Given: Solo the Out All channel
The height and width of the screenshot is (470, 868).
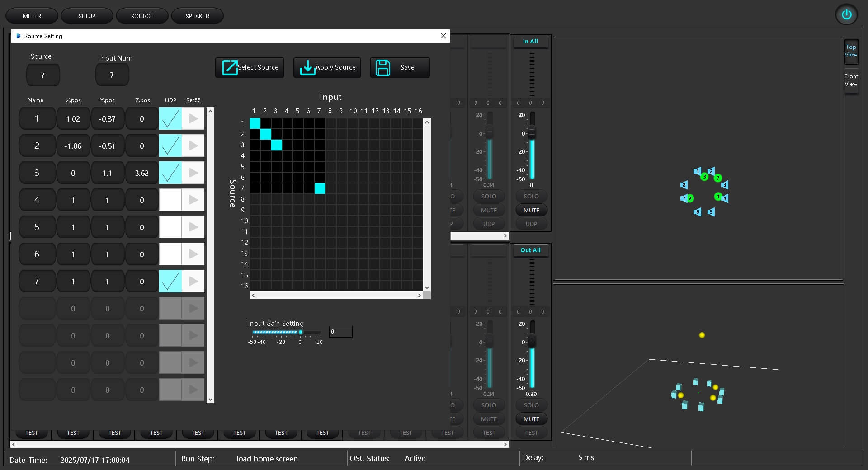Looking at the screenshot, I should (x=531, y=405).
